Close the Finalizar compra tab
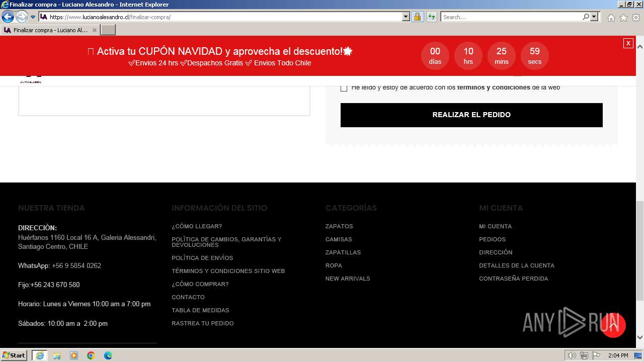This screenshot has height=362, width=644. pyautogui.click(x=94, y=30)
